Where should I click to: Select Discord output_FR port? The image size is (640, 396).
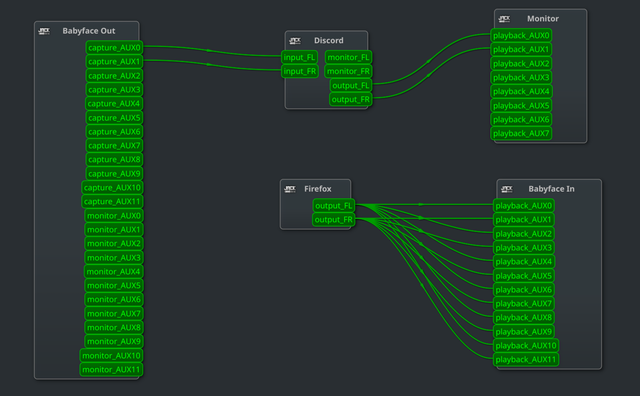click(351, 100)
